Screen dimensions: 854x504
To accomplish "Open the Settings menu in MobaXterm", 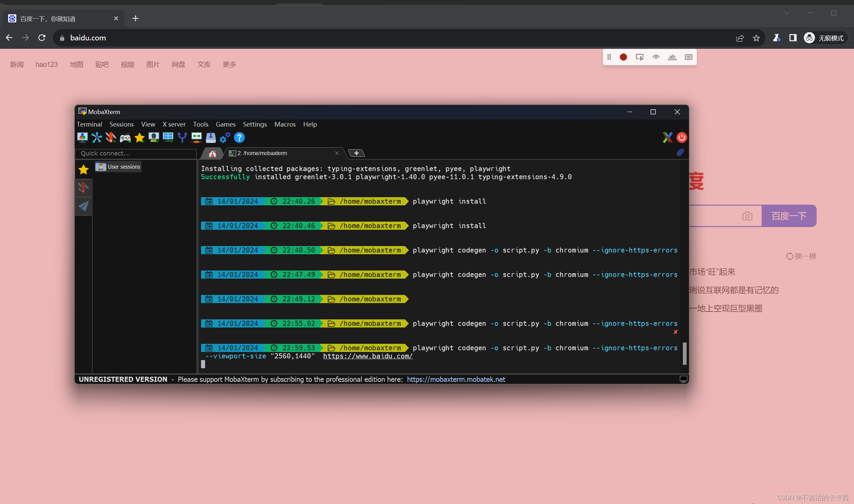I will tap(255, 124).
